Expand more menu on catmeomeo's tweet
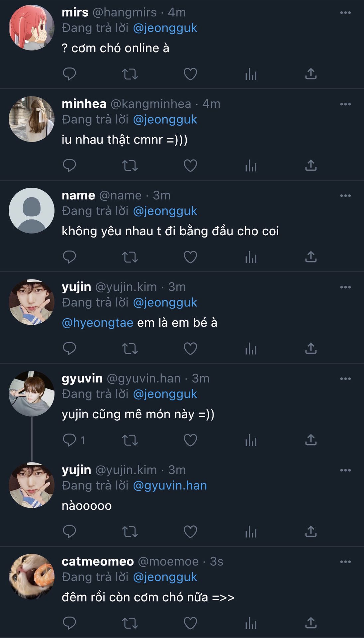Viewport: 364px width, 638px height. click(x=345, y=562)
